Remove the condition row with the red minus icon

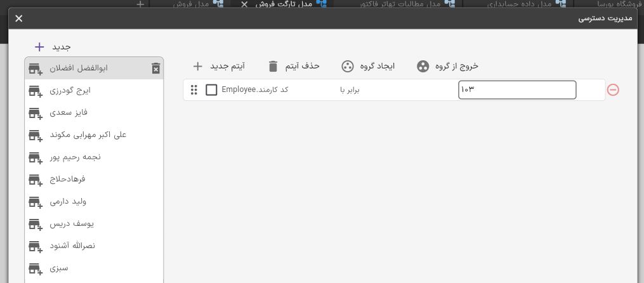pyautogui.click(x=613, y=89)
